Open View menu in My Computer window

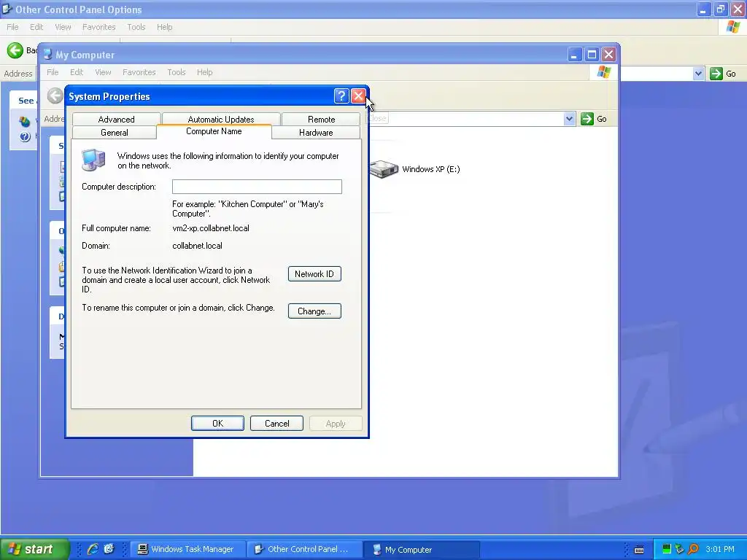pos(103,72)
